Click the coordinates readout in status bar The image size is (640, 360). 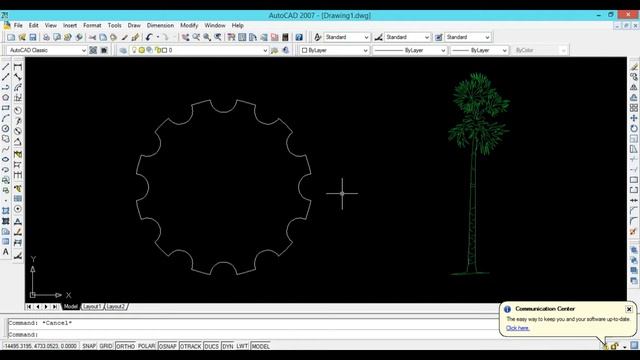point(41,346)
